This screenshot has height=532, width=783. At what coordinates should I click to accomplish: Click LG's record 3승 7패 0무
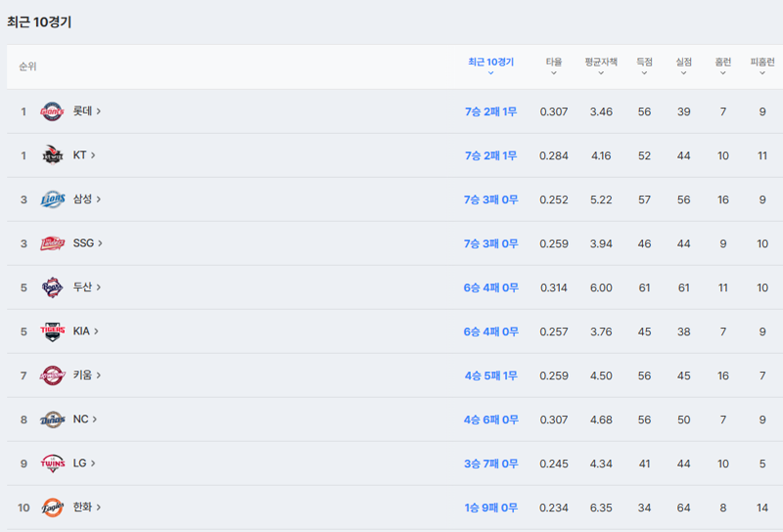coord(491,464)
